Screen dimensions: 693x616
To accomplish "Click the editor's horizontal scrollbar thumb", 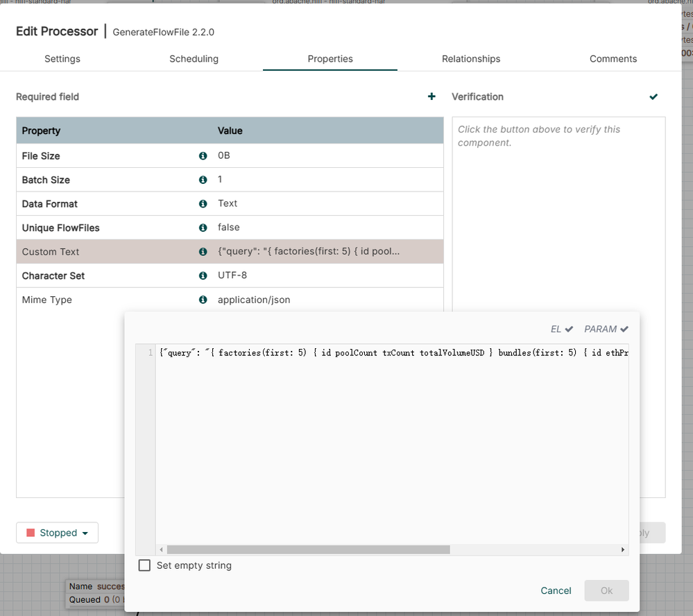I will point(308,549).
